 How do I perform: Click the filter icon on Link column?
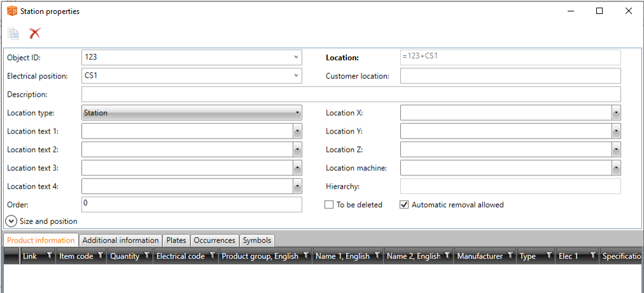click(50, 256)
